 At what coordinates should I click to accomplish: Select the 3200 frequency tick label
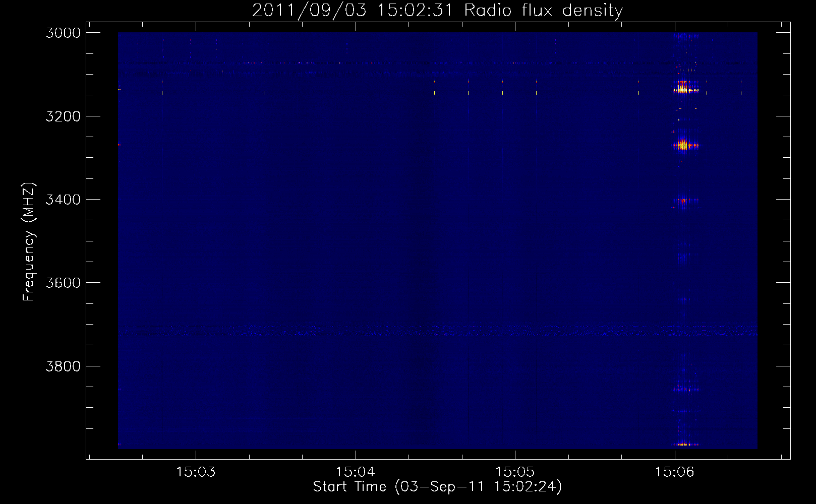tap(63, 116)
